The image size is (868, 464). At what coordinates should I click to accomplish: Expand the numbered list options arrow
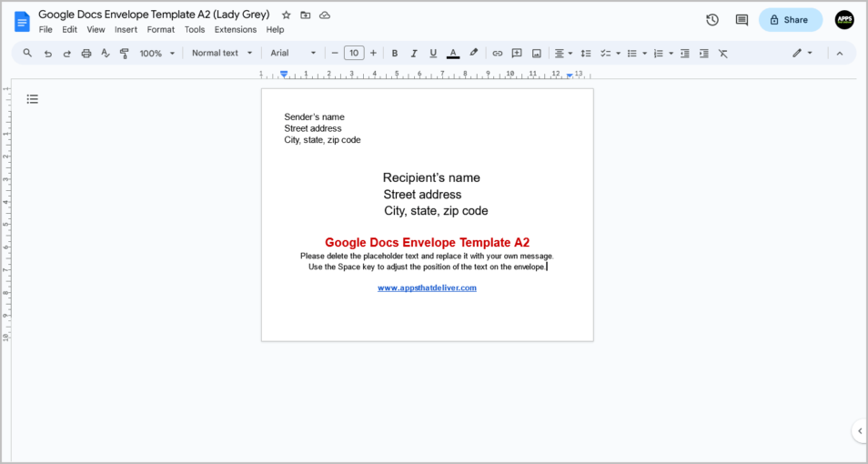[x=671, y=54]
